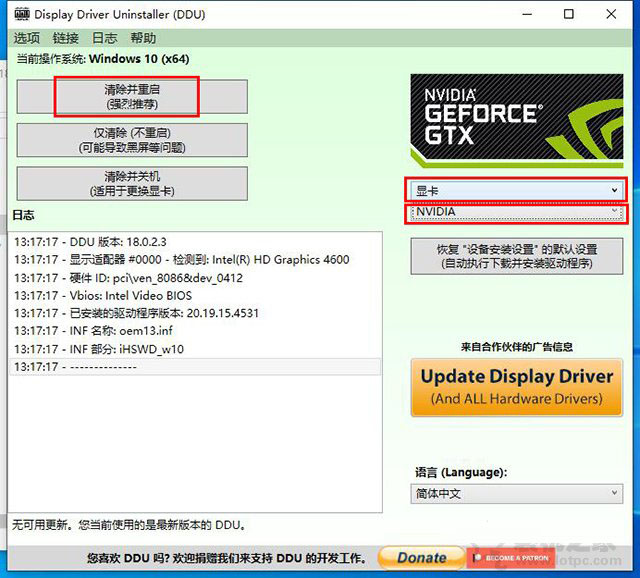Expand the NVIDIA vendor dropdown

coord(516,213)
